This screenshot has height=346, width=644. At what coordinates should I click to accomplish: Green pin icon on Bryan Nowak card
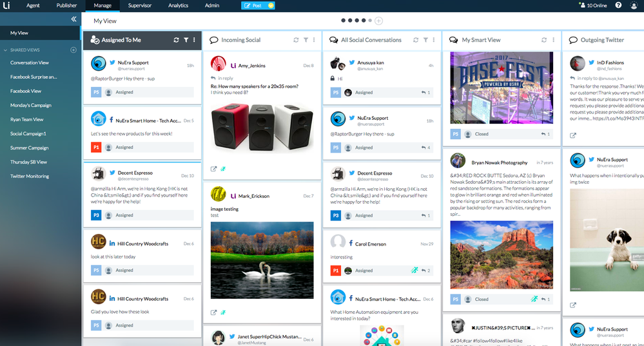point(534,299)
